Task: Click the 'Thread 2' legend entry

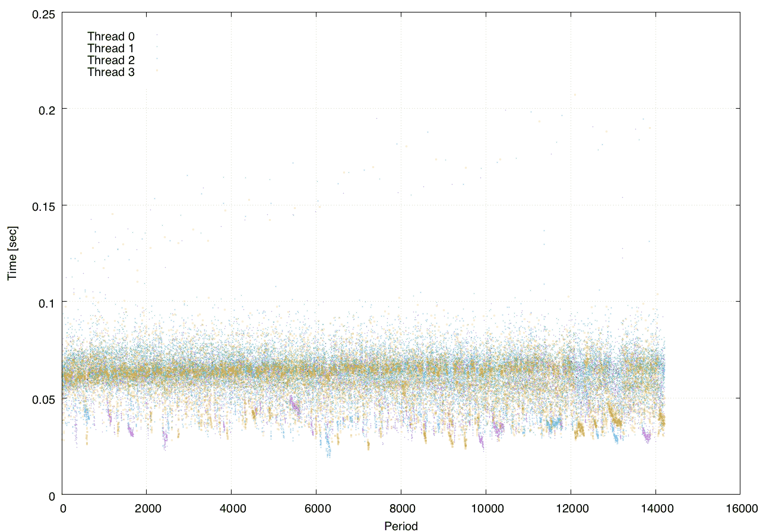Action: [111, 61]
